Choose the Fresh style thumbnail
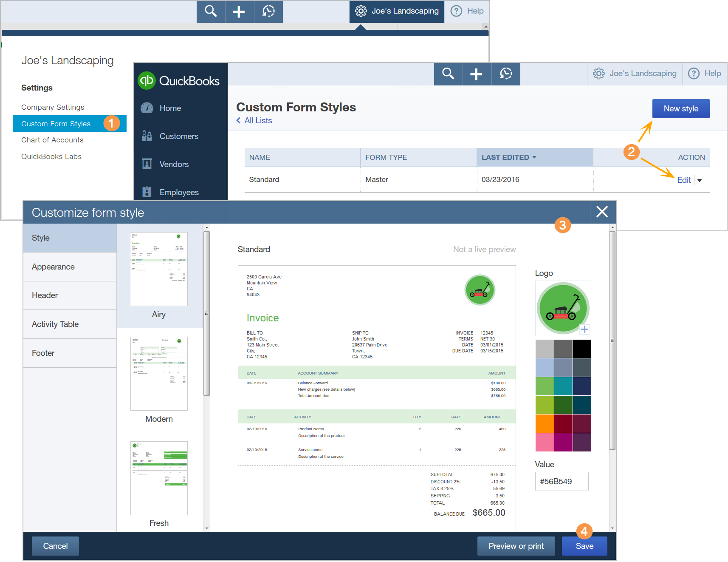 click(x=159, y=478)
